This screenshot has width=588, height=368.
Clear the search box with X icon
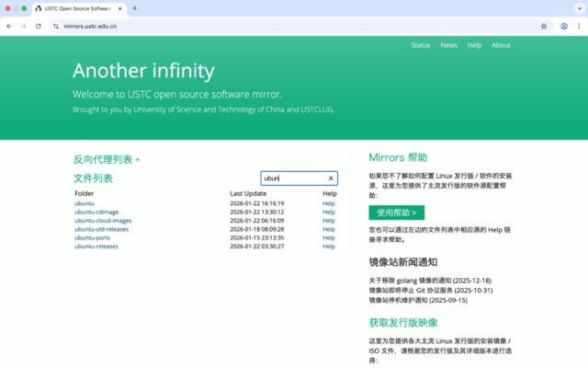pyautogui.click(x=331, y=178)
